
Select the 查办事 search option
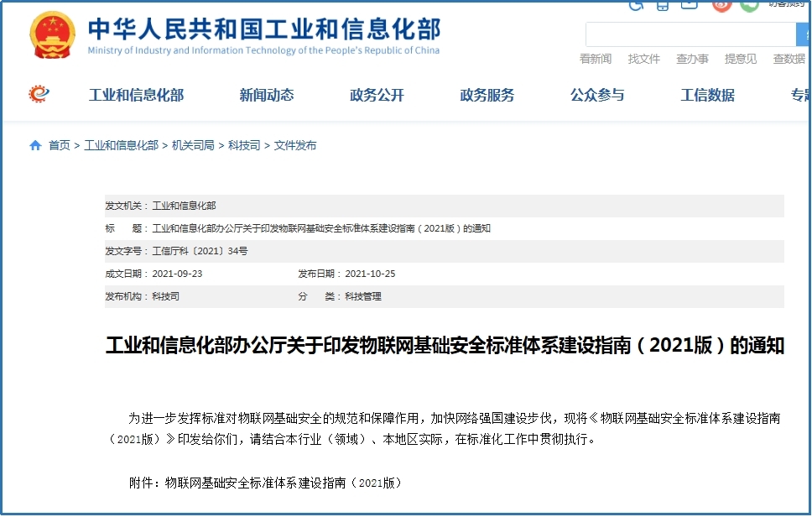click(x=692, y=59)
